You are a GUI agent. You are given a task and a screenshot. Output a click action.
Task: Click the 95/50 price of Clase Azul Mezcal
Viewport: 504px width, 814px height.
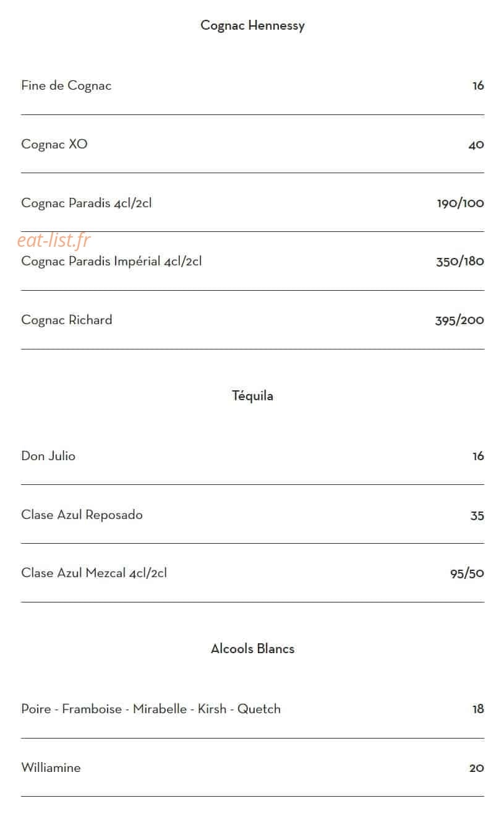coord(467,574)
